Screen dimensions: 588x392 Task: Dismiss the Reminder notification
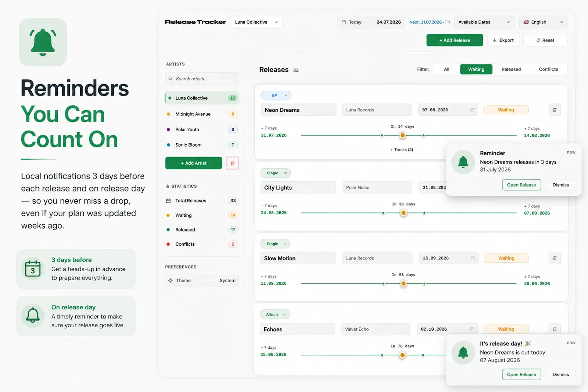click(560, 185)
